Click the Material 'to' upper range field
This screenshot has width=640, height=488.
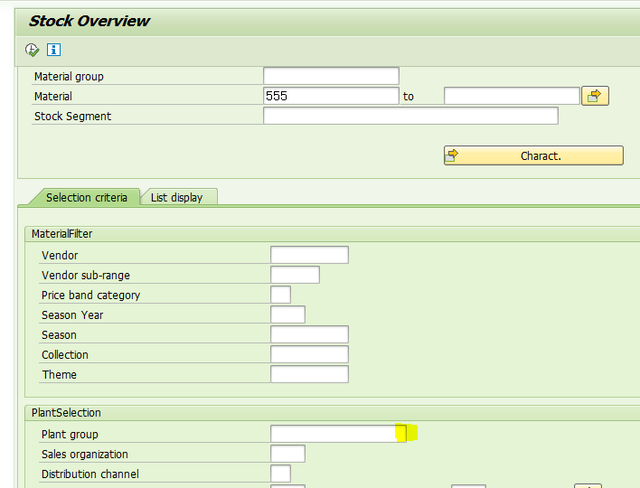[x=512, y=96]
